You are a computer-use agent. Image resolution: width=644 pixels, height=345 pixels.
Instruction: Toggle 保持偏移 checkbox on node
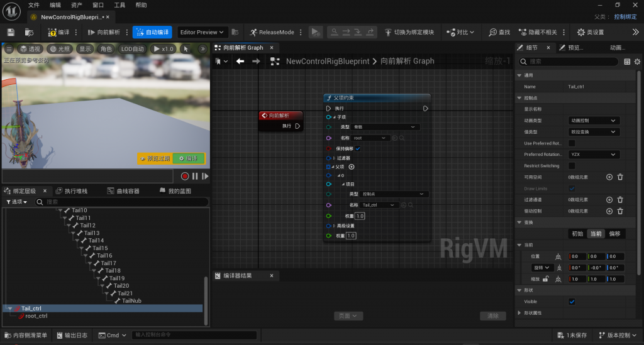coord(358,148)
